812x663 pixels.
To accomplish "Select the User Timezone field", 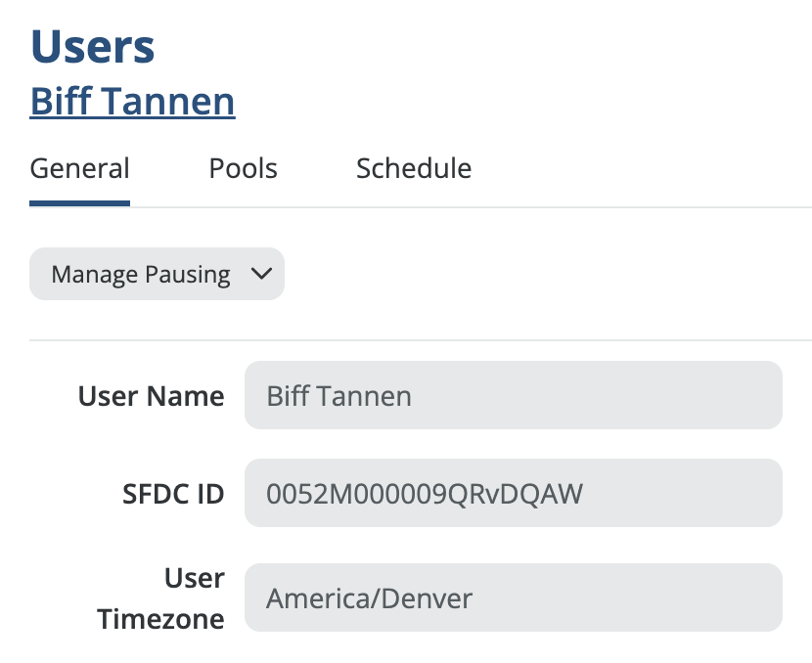I will 513,597.
